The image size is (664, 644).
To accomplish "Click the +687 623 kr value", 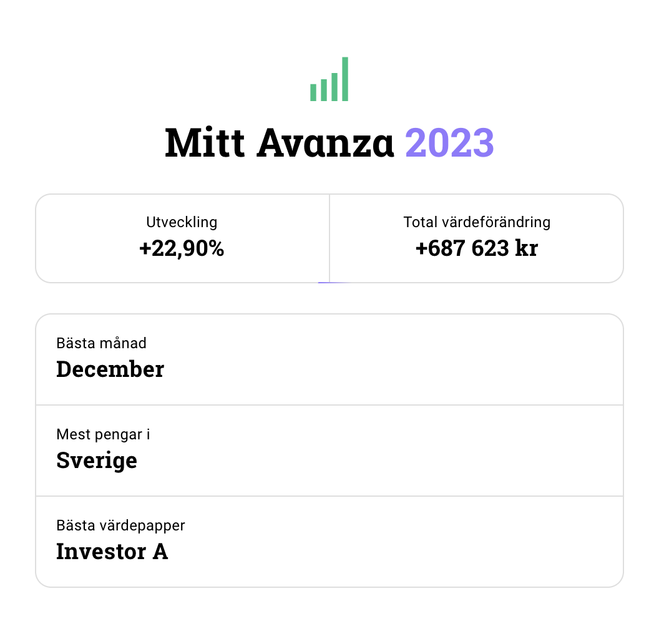I will [x=477, y=249].
